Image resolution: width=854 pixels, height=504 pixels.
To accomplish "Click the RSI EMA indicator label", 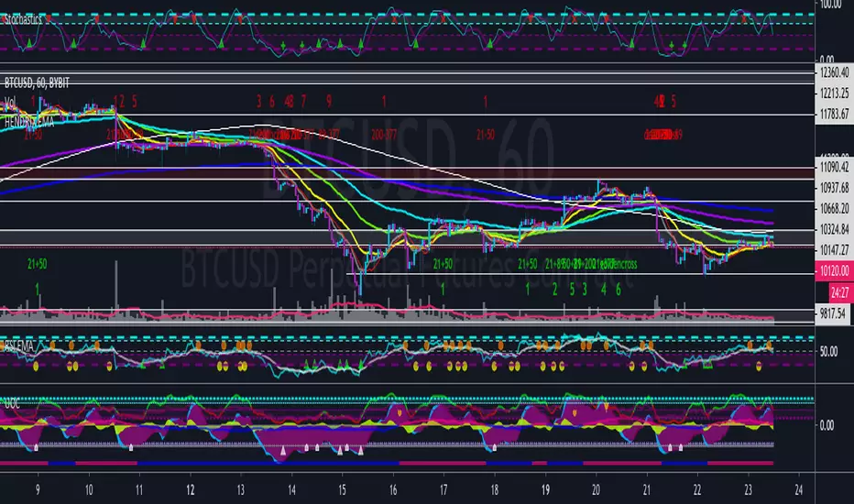I will pos(19,346).
